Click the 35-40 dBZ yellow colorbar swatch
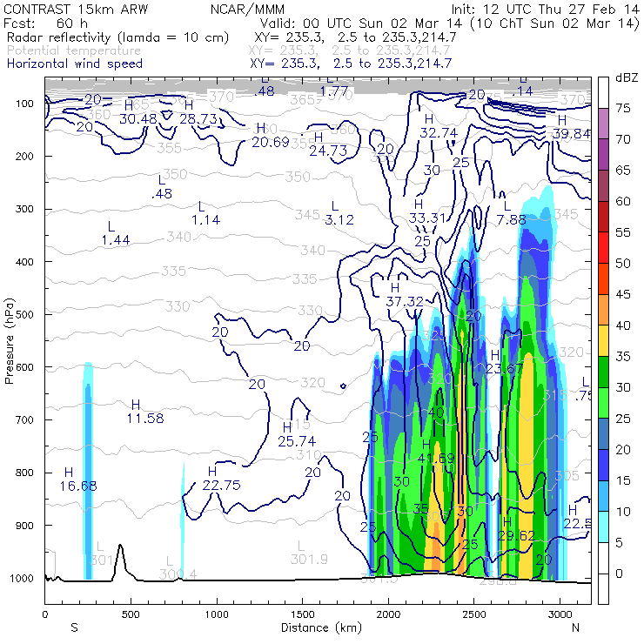The height and width of the screenshot is (644, 644). pyautogui.click(x=603, y=341)
